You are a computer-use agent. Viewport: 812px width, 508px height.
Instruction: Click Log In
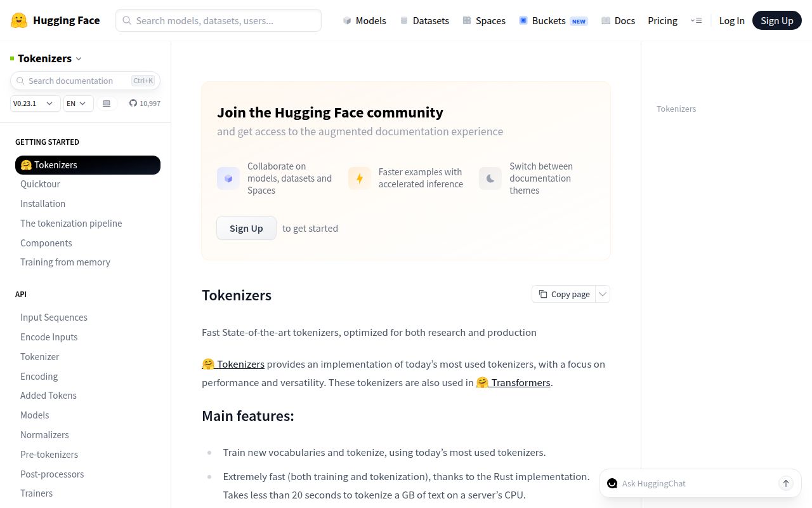coord(731,20)
